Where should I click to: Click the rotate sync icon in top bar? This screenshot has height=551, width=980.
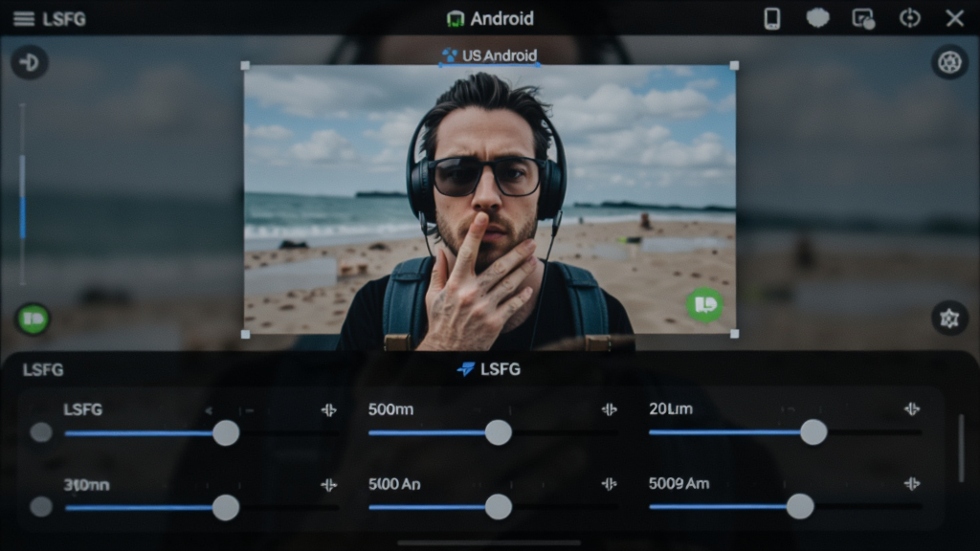(x=909, y=18)
